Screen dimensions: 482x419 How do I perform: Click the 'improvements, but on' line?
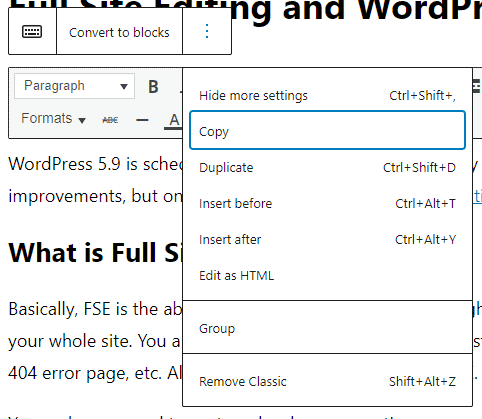[x=95, y=196]
